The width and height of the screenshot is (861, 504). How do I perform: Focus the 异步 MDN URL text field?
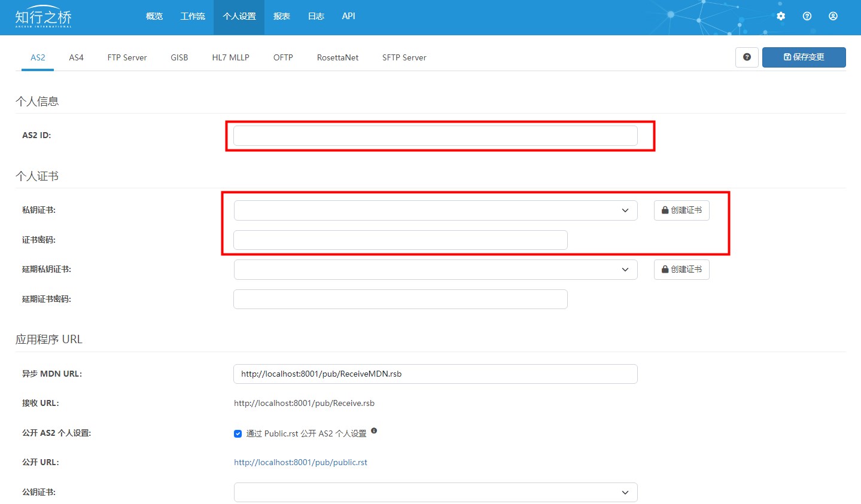tap(435, 374)
